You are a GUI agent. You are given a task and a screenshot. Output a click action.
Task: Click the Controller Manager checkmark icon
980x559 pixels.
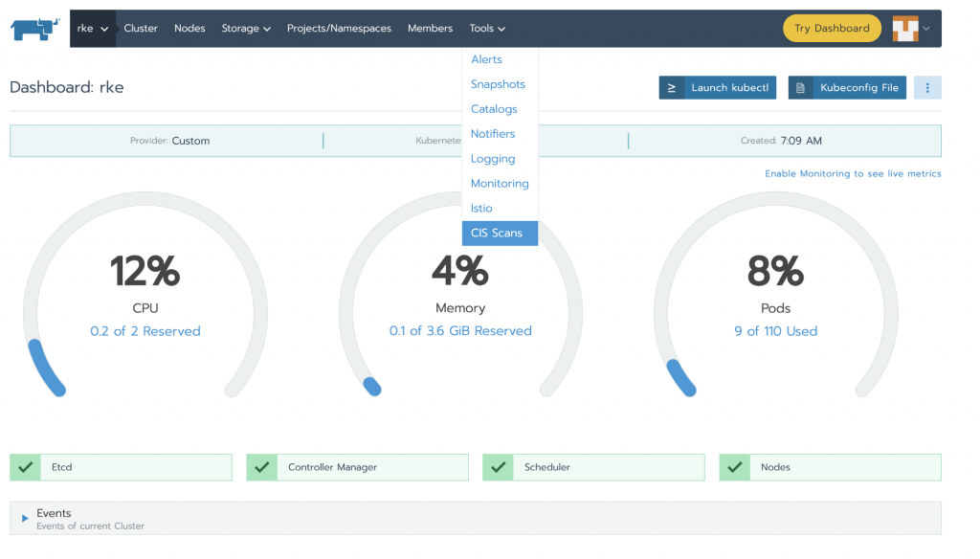262,467
